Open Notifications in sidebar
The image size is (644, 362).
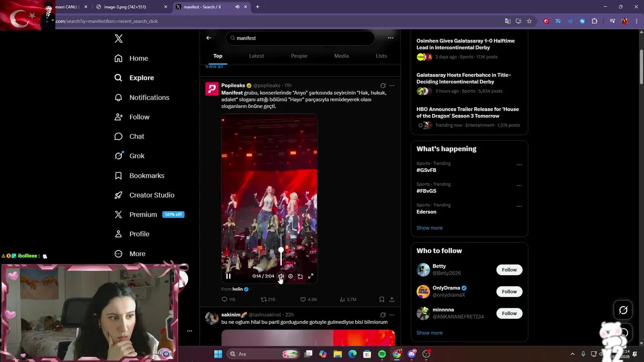[x=142, y=98]
